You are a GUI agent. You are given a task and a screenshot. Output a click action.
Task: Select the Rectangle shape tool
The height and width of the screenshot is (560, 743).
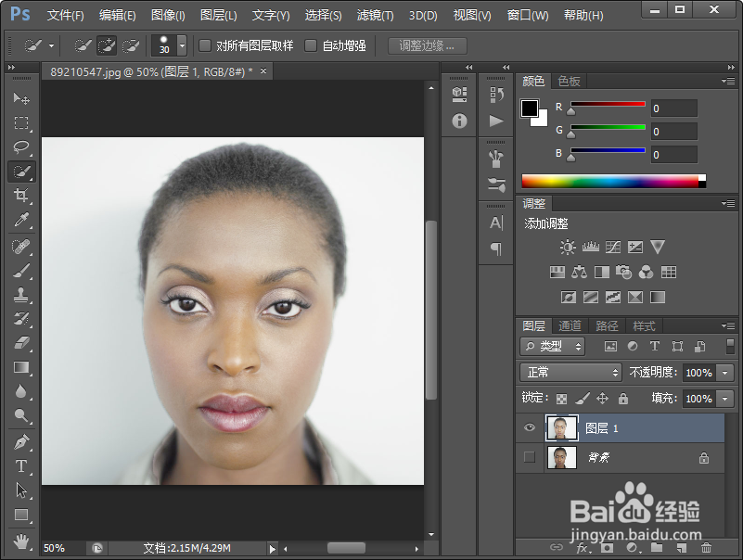[20, 515]
